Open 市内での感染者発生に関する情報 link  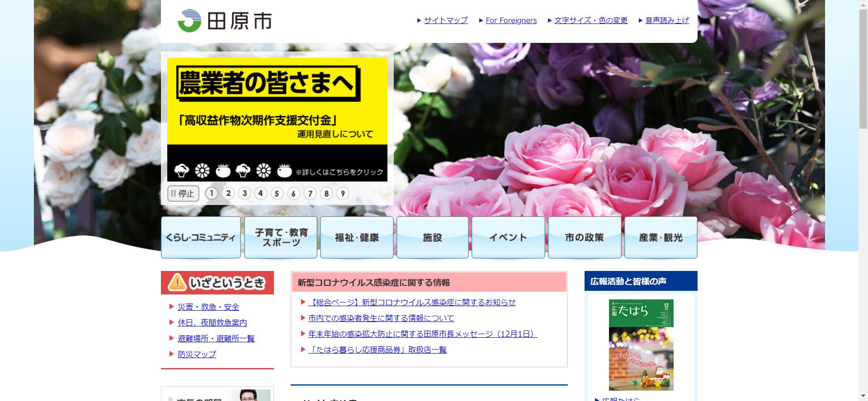[381, 318]
